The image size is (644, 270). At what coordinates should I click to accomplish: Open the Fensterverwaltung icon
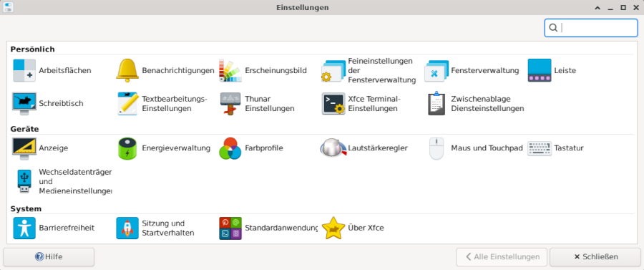(436, 71)
